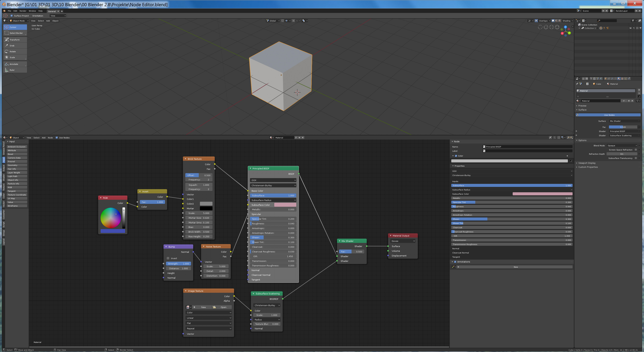644x352 pixels.
Task: Toggle the Surface Project checkbox
Action: [x=12, y=16]
